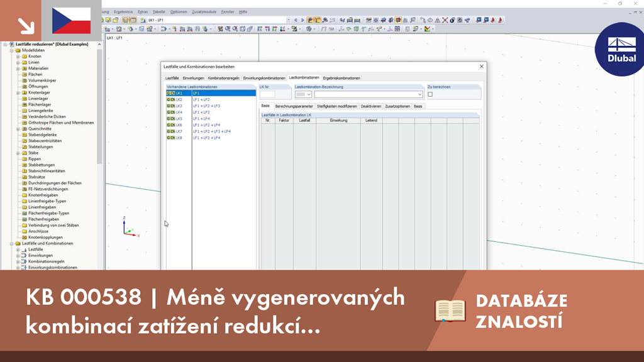Image resolution: width=644 pixels, height=362 pixels.
Task: Switch to the Ergebniskombinationen tab
Action: point(341,78)
